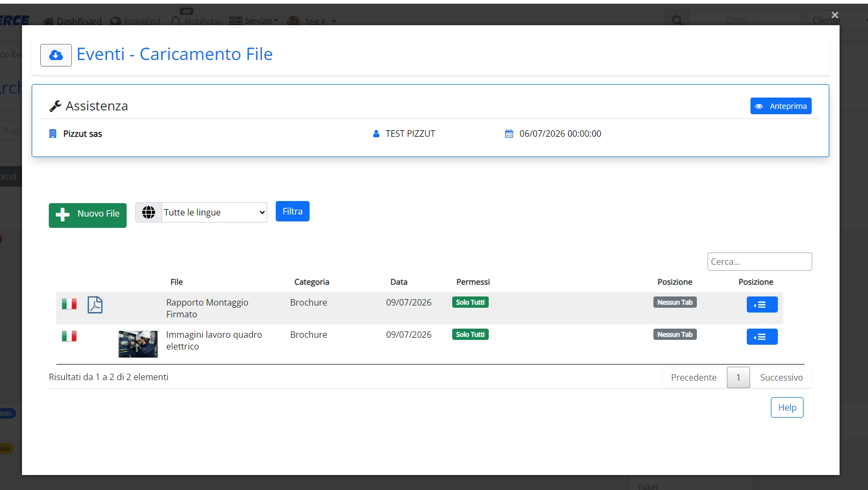Click the Italian flag on Rapporto Montaggio row
The height and width of the screenshot is (490, 868).
(x=69, y=304)
